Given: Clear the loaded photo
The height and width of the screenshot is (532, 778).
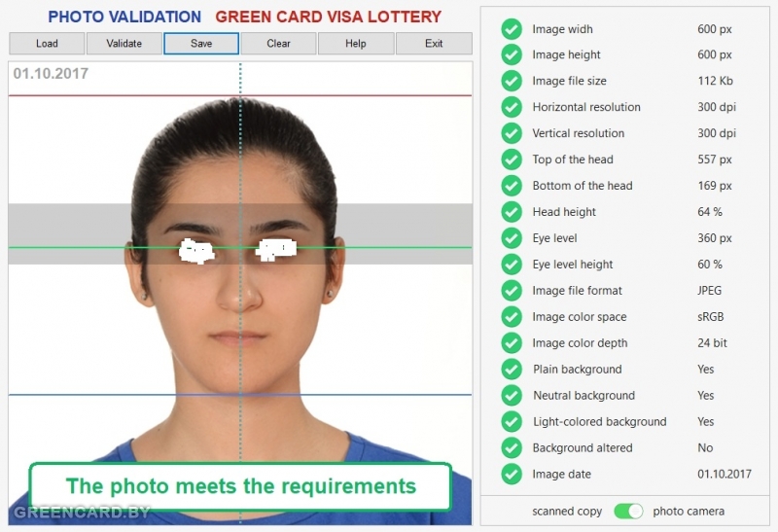Looking at the screenshot, I should pyautogui.click(x=278, y=43).
